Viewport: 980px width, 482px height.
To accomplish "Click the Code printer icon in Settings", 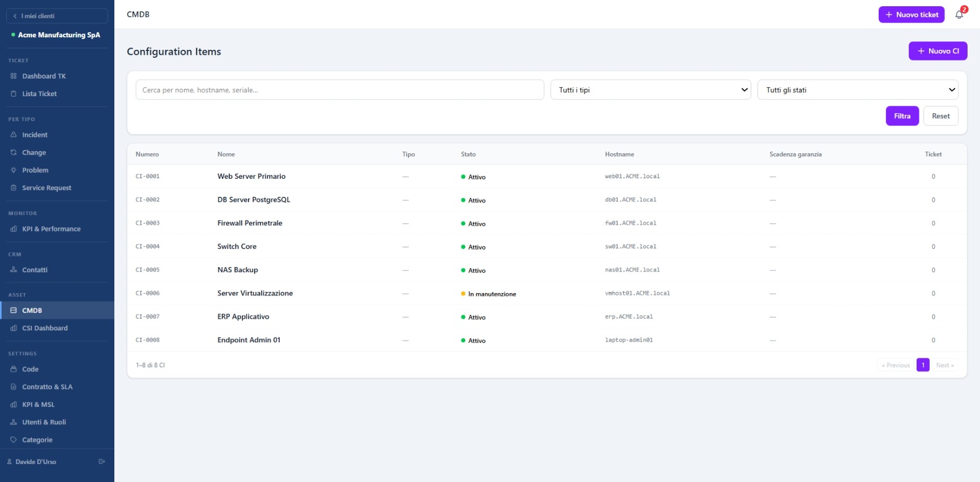I will 14,369.
